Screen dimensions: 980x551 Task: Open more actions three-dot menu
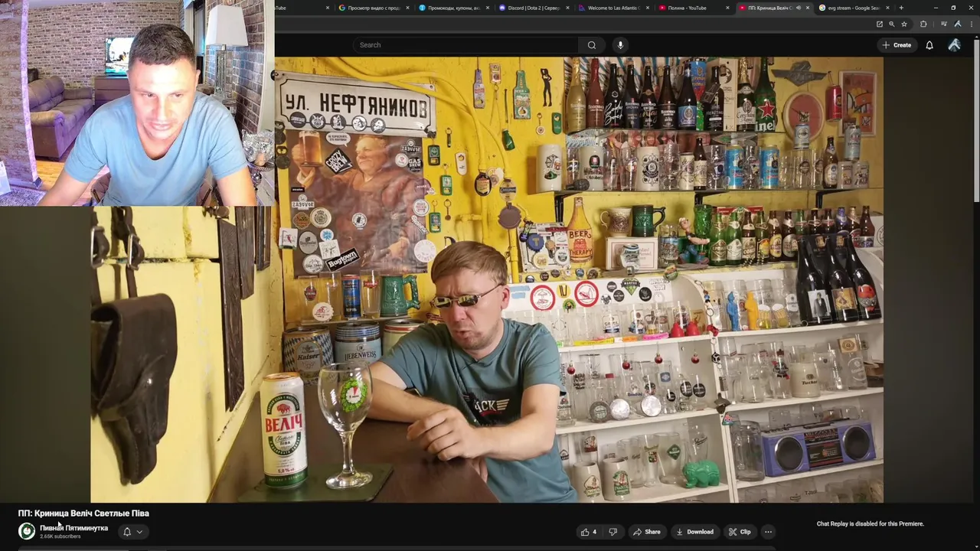pos(768,532)
